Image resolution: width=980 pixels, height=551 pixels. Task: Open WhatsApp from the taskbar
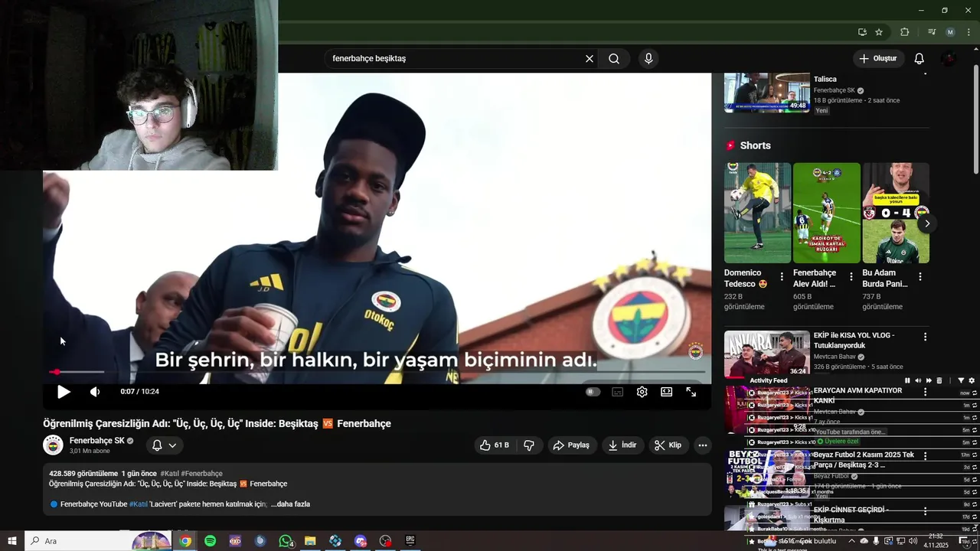tap(286, 541)
